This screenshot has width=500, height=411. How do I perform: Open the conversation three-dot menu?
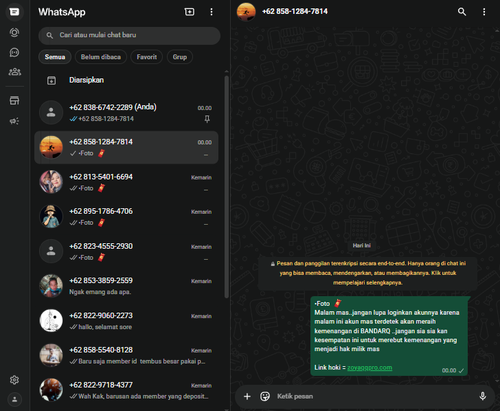pos(484,12)
